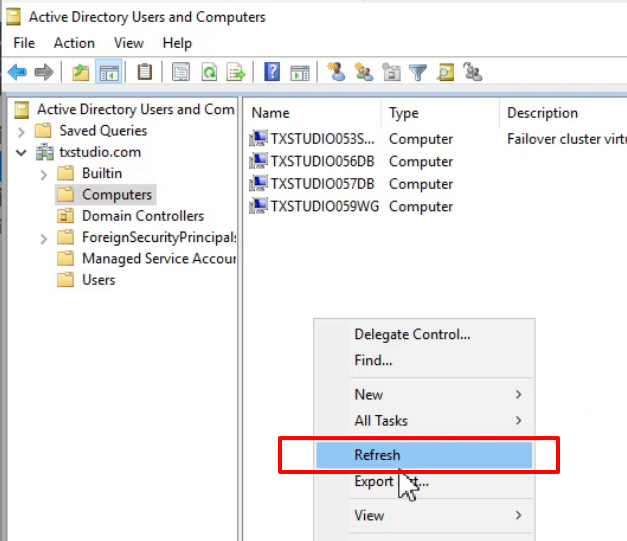Click Computer type cell for TXSTUDIO056DB
The width and height of the screenshot is (627, 541).
coord(421,161)
